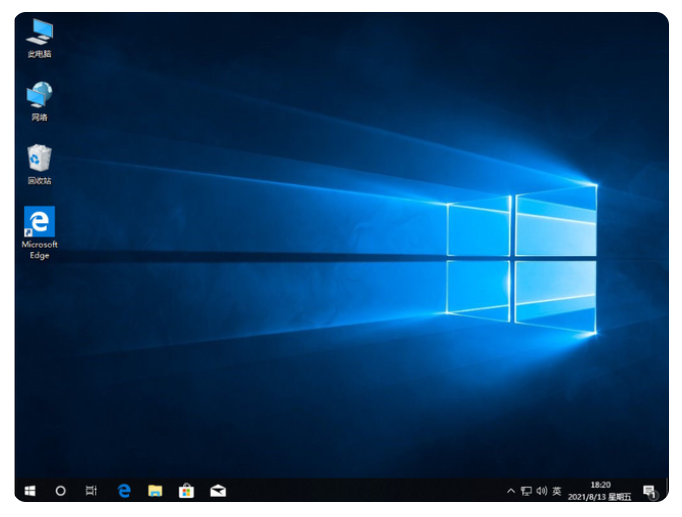Image resolution: width=682 pixels, height=517 pixels.
Task: Open the Windows Start menu
Action: tap(30, 491)
